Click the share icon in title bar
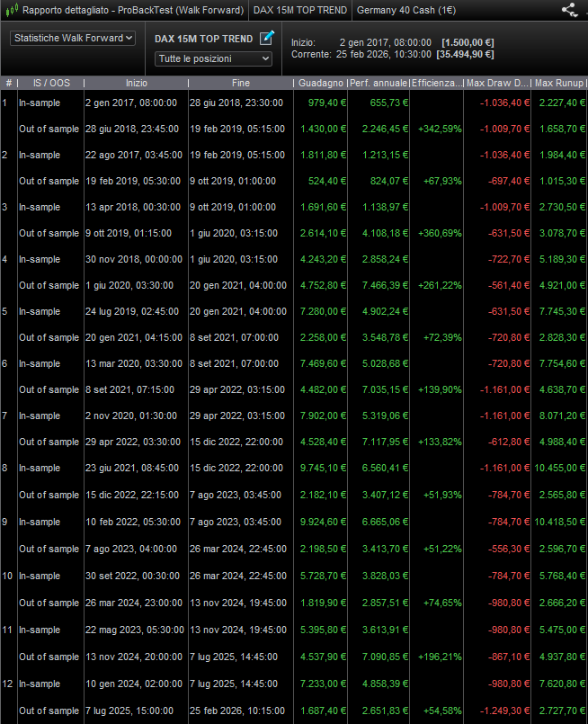The width and height of the screenshot is (588, 724). [x=568, y=10]
